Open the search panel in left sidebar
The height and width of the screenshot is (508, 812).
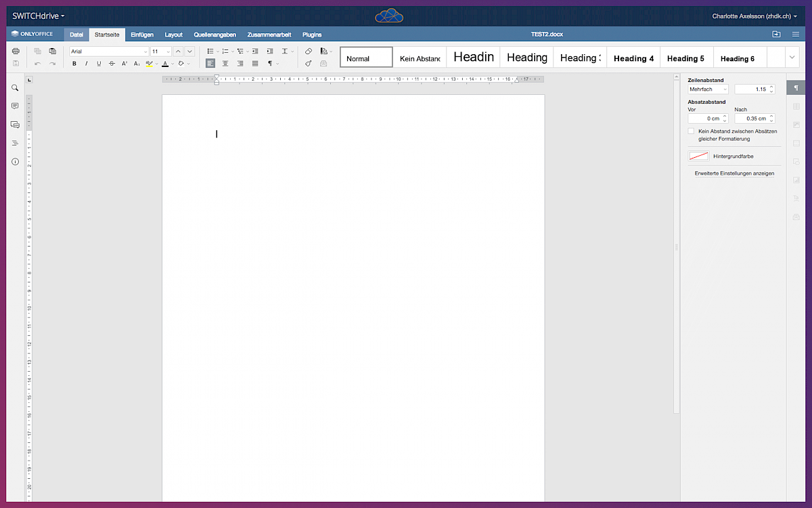coord(15,88)
